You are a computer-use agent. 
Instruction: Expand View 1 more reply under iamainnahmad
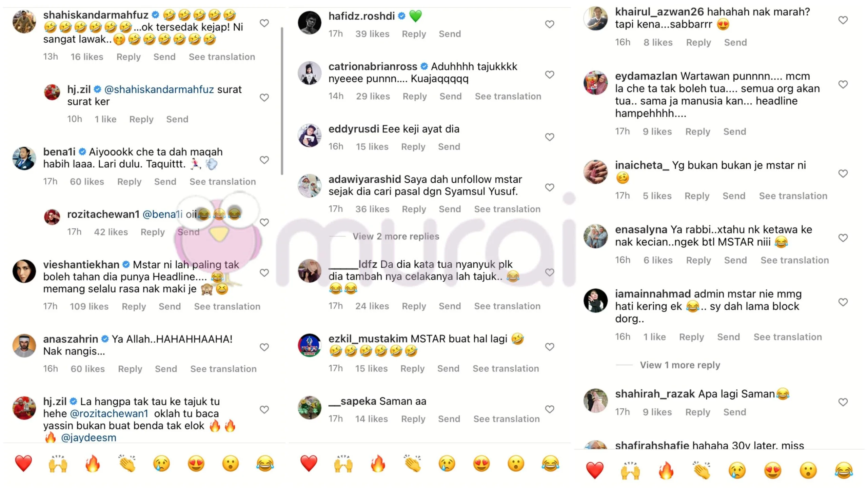coord(680,365)
